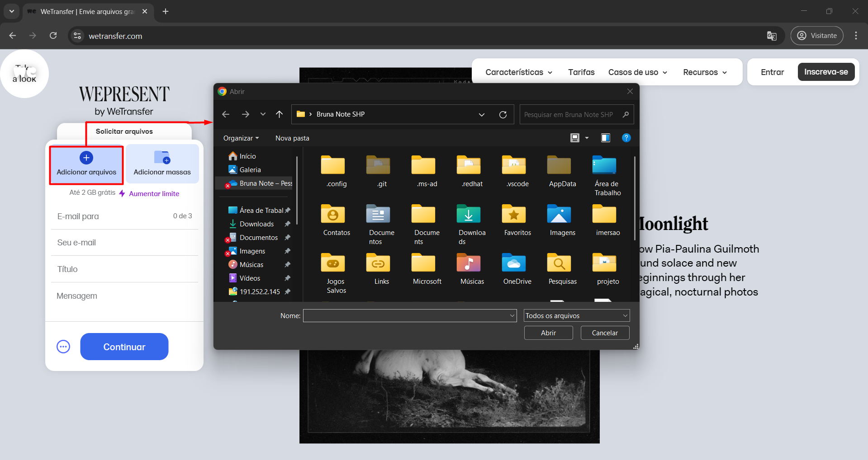
Task: Open the more options ellipsis beside Continuar
Action: pos(63,347)
